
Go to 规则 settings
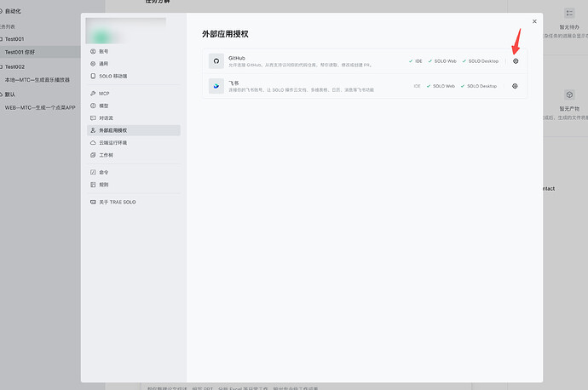[x=134, y=185]
